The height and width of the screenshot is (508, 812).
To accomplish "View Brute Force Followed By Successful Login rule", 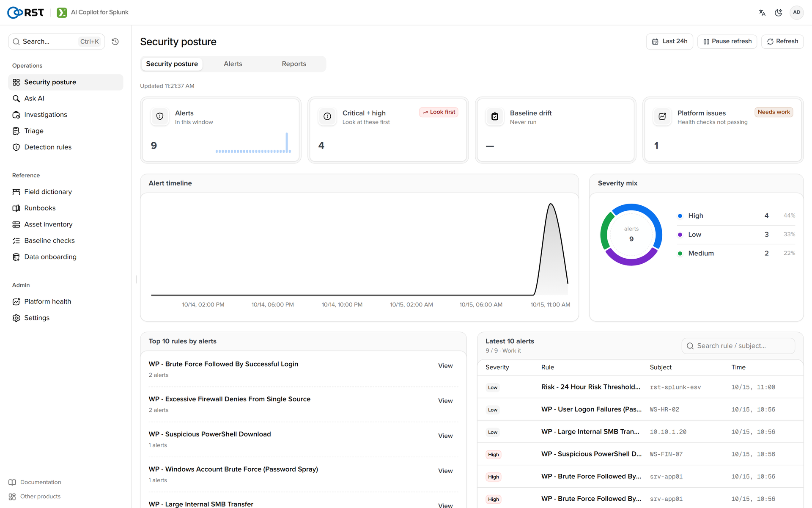I will (445, 366).
